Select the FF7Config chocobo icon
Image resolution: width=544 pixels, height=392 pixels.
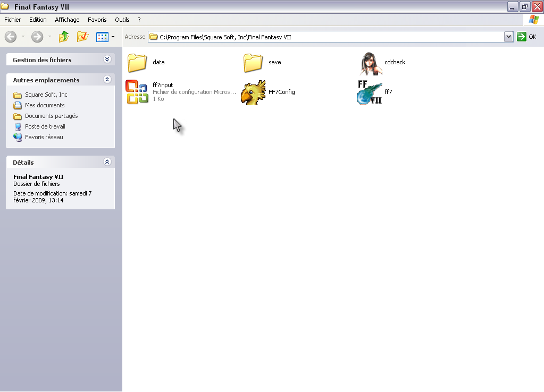[x=253, y=92]
